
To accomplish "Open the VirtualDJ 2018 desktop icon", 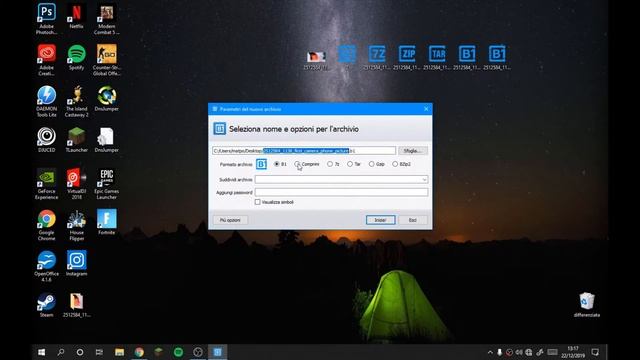I will pyautogui.click(x=76, y=184).
